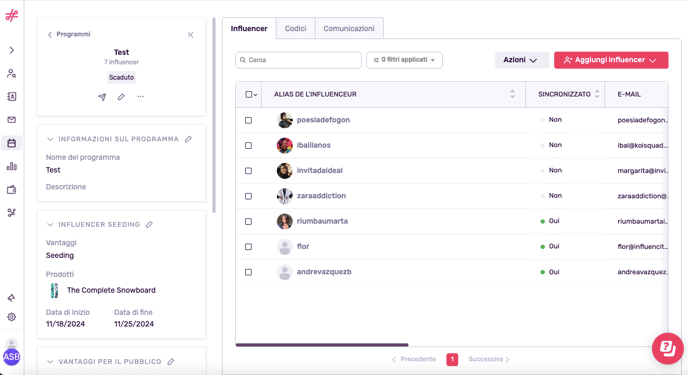Click the poesiadefogon email cell
688x375 pixels.
click(642, 120)
